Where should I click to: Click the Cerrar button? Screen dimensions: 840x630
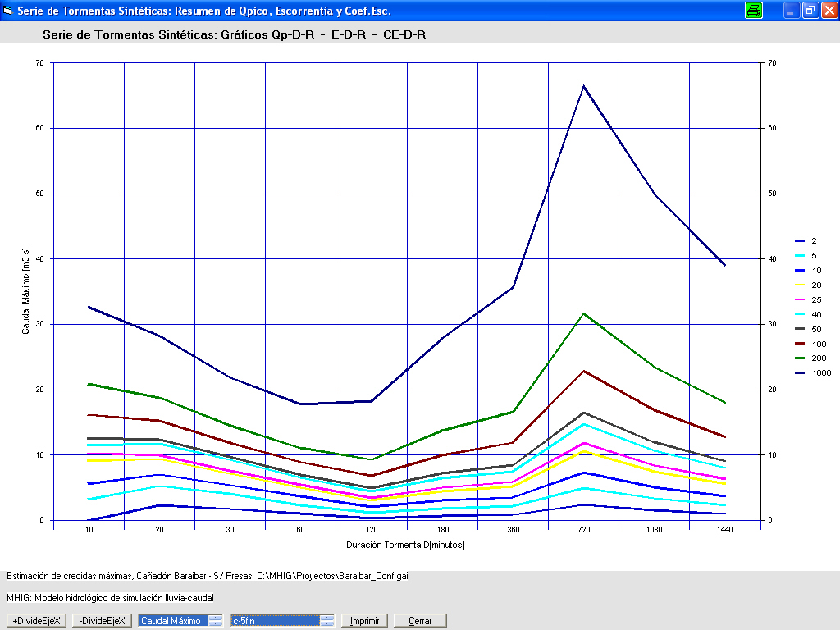click(420, 620)
